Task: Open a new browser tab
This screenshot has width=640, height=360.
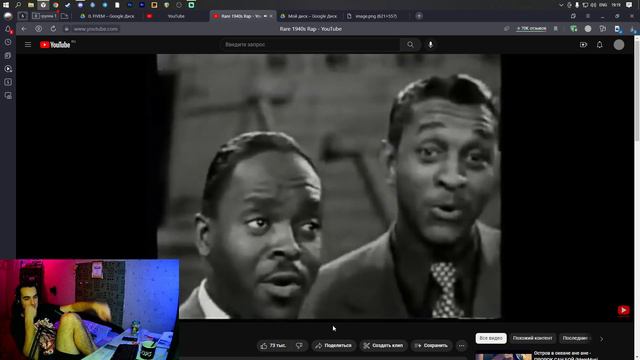Action: click(x=419, y=16)
